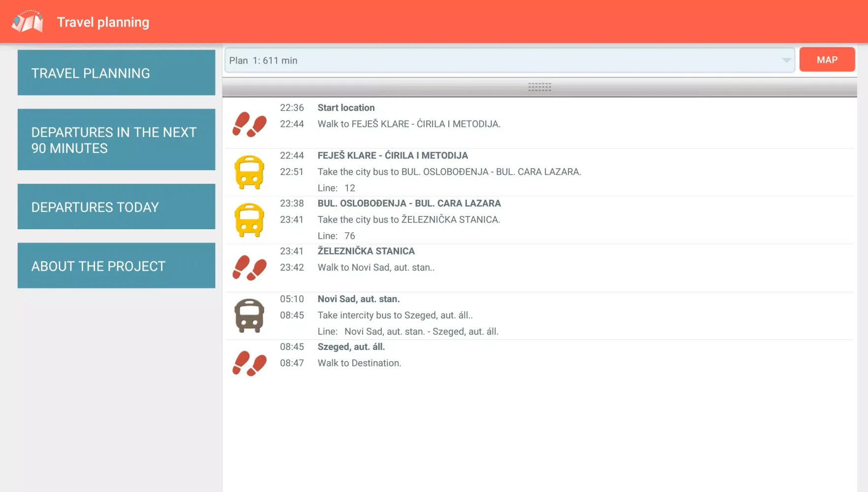This screenshot has width=868, height=492.
Task: Click the walking footsteps icon at Start location
Action: tap(249, 124)
